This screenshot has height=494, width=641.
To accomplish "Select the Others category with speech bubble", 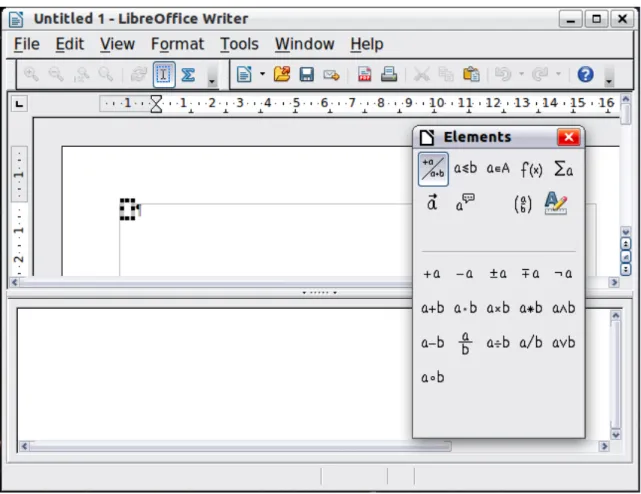I will tap(465, 203).
